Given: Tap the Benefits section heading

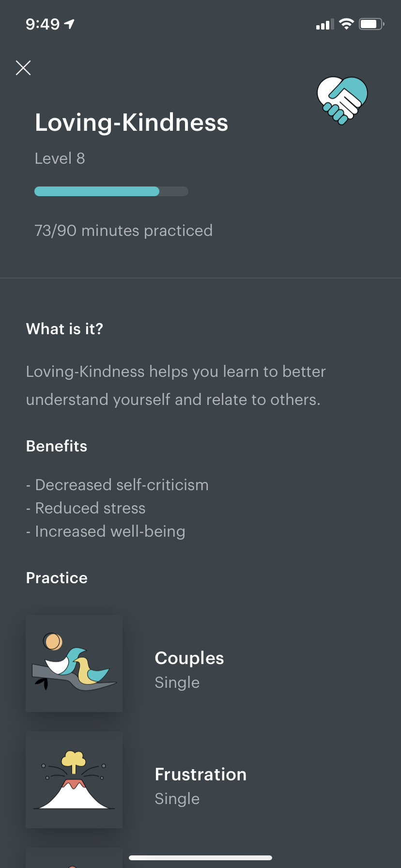Looking at the screenshot, I should (x=57, y=446).
